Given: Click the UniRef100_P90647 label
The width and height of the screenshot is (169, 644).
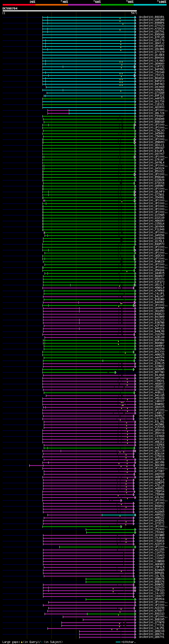Looking at the screenshot, I should [x=152, y=116].
